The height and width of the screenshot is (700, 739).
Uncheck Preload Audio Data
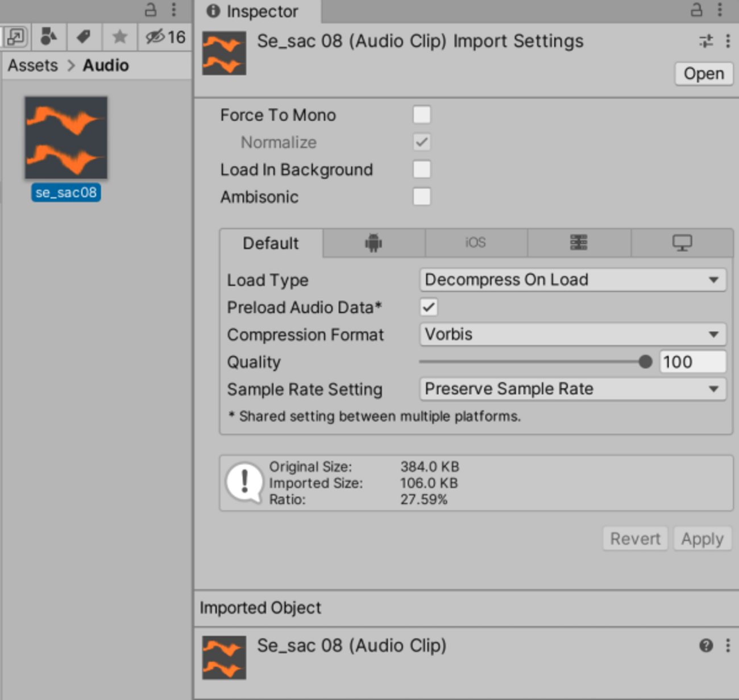[429, 308]
